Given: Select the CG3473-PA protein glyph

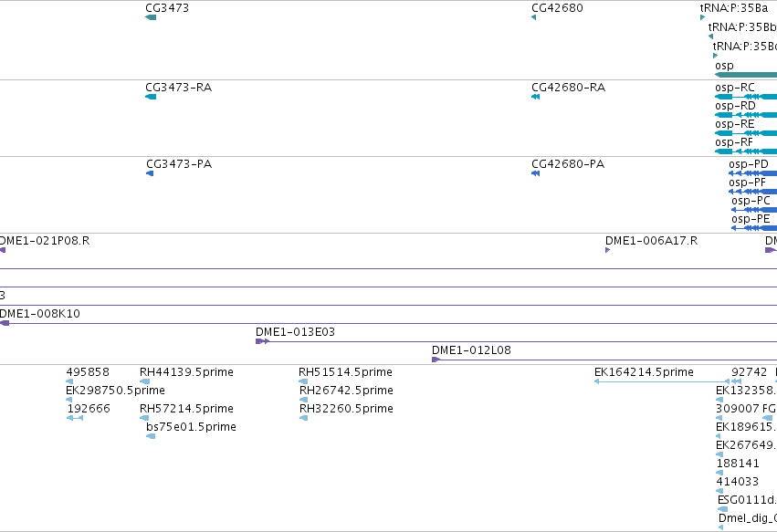Looking at the screenshot, I should [150, 173].
